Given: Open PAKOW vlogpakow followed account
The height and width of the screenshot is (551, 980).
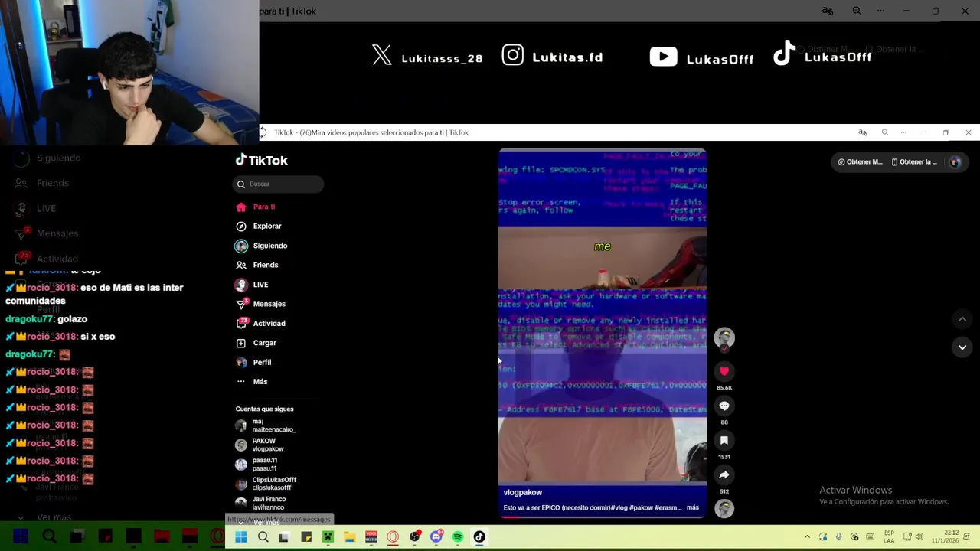Looking at the screenshot, I should (260, 445).
